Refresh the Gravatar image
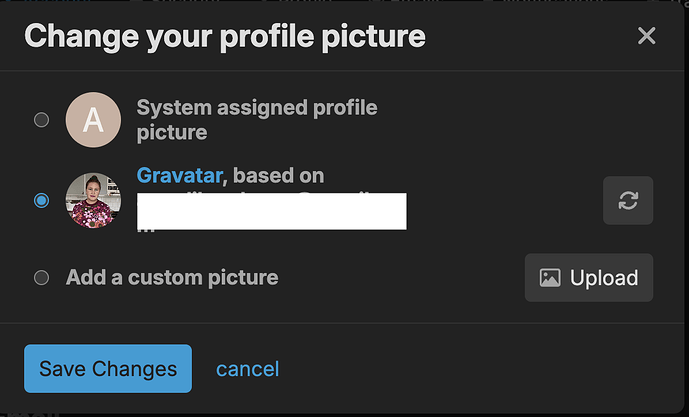Screen dimensions: 689x417 (628, 200)
